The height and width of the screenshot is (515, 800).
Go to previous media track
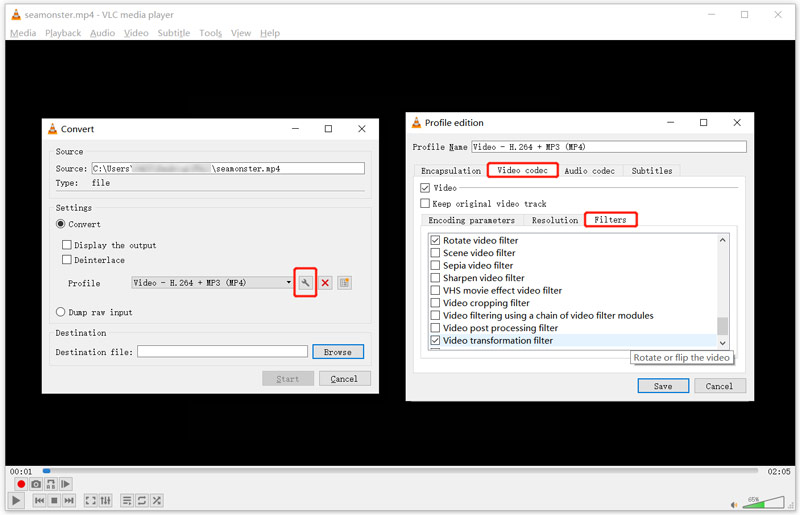(39, 501)
